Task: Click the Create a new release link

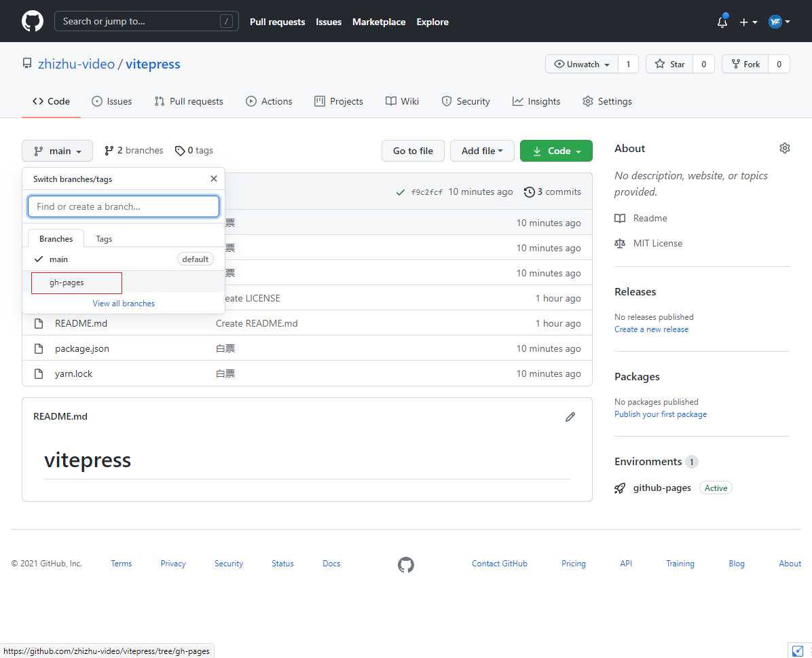Action: coord(652,329)
